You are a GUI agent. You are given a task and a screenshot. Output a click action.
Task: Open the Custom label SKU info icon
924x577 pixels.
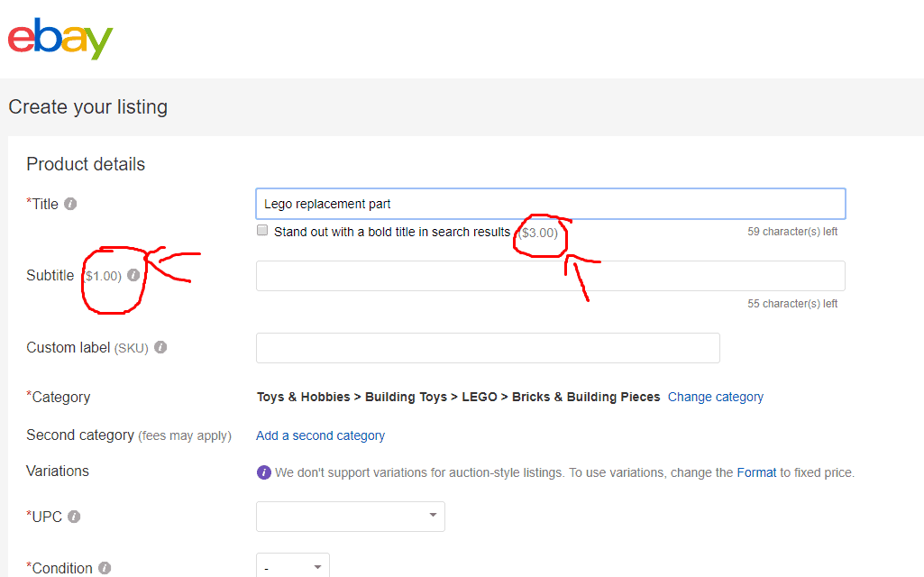click(160, 347)
